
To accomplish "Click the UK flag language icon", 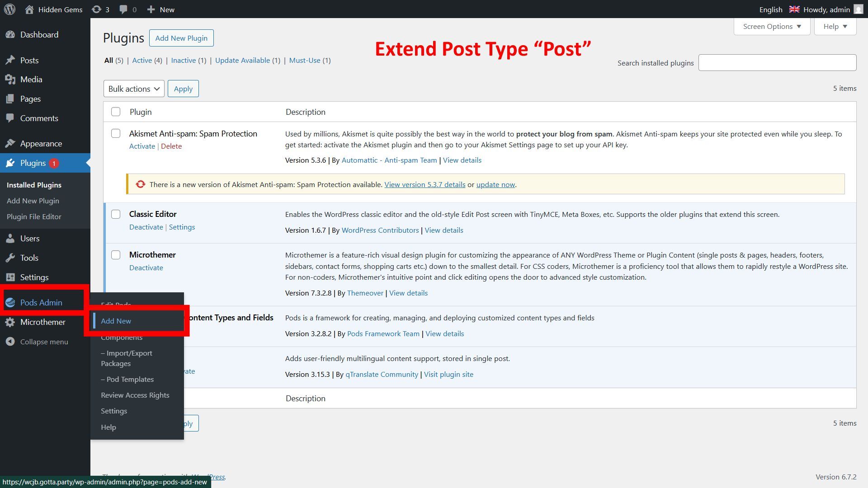I will [x=794, y=9].
